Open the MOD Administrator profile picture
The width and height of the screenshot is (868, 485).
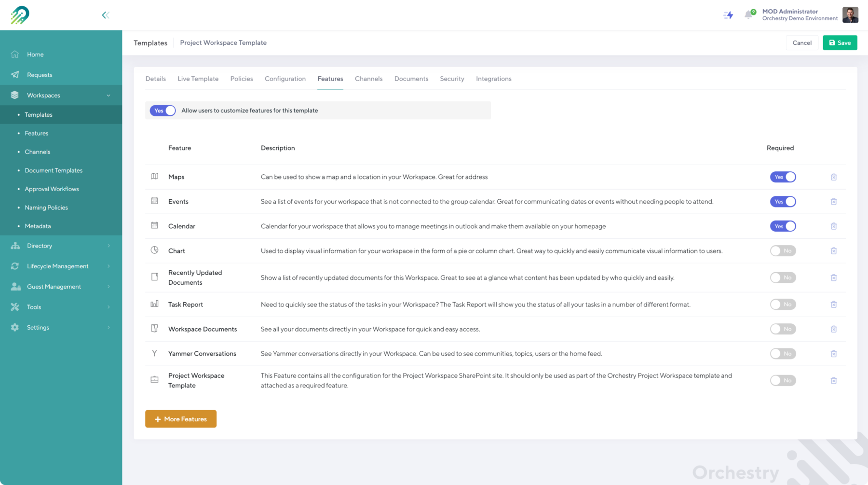click(x=850, y=15)
